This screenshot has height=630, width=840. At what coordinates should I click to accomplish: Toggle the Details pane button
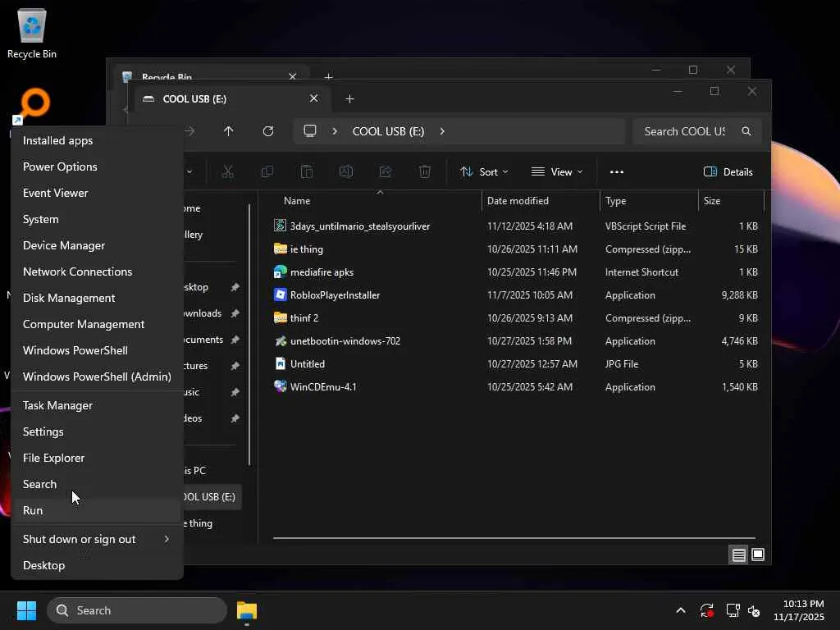pos(728,172)
